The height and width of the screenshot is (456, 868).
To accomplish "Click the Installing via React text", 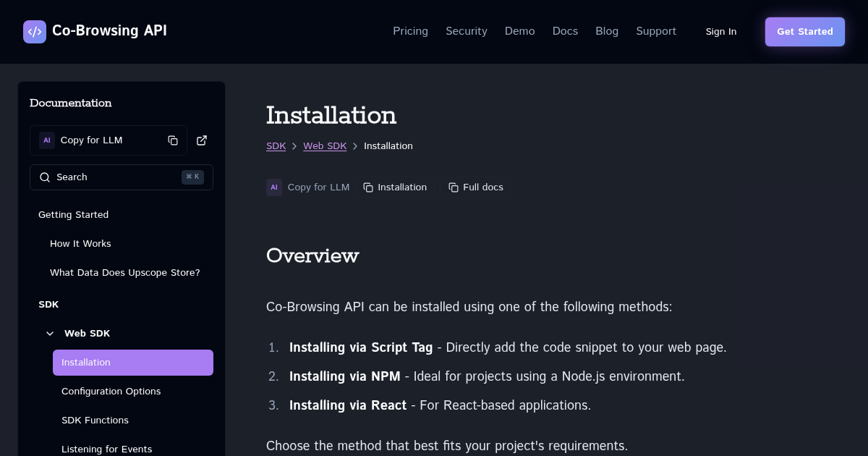I will click(348, 405).
